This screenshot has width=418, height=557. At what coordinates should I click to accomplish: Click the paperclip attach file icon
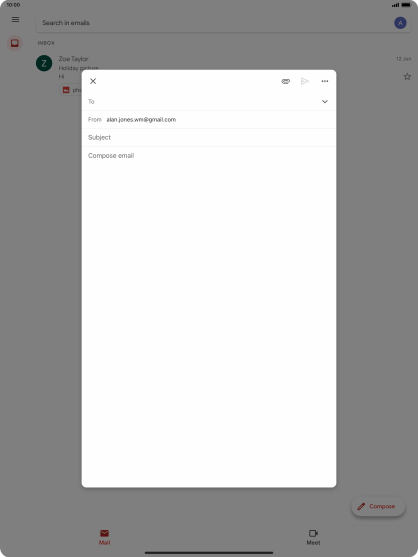286,81
